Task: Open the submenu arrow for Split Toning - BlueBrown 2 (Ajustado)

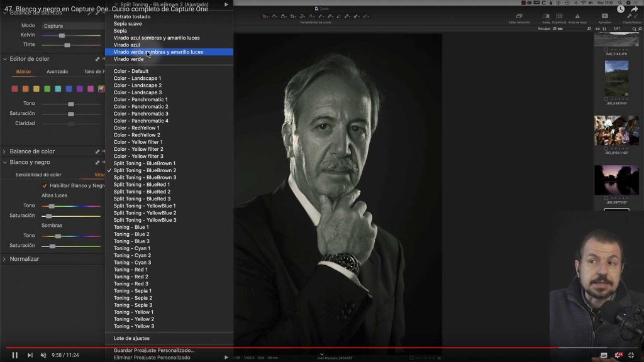Action: (226, 4)
